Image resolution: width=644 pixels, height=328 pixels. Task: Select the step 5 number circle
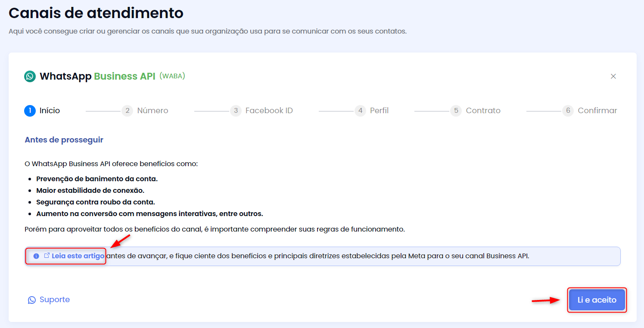pyautogui.click(x=456, y=111)
